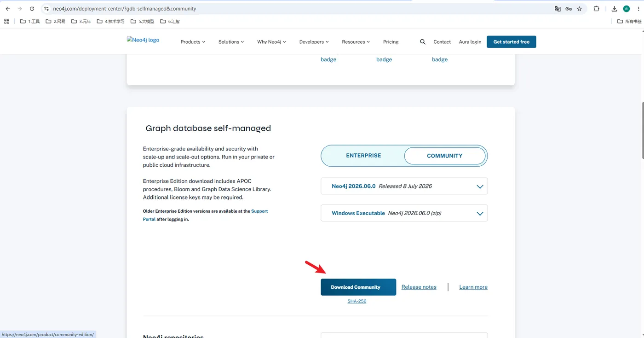
Task: Click the 'Graph database self-managed' heading
Action: (x=208, y=128)
